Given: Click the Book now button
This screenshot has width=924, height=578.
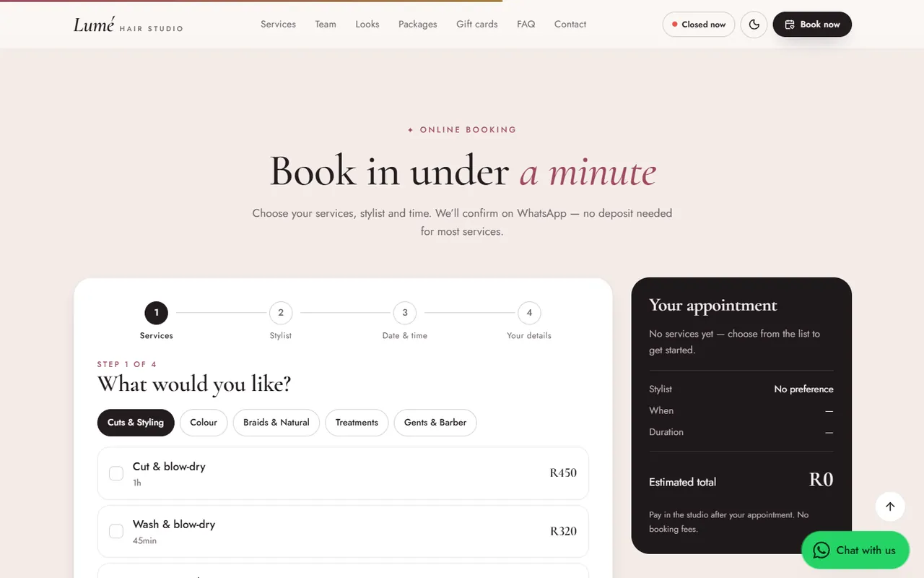Looking at the screenshot, I should point(812,25).
